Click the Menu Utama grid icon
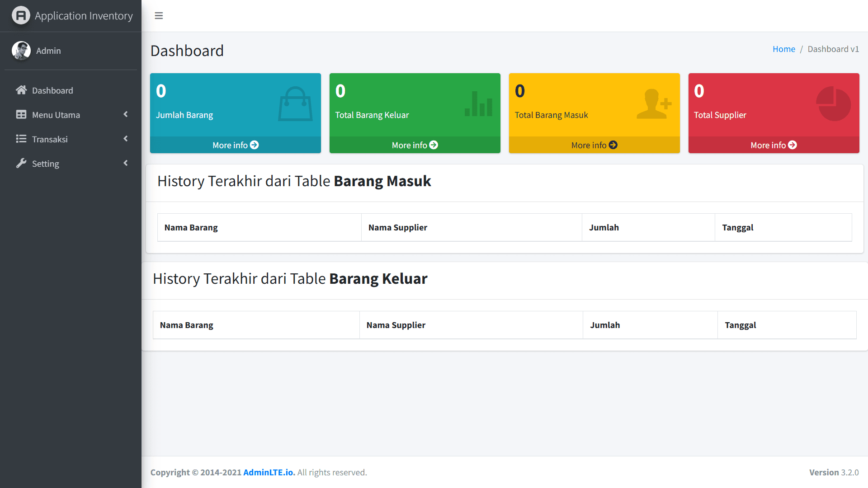This screenshot has height=488, width=868. coord(21,115)
